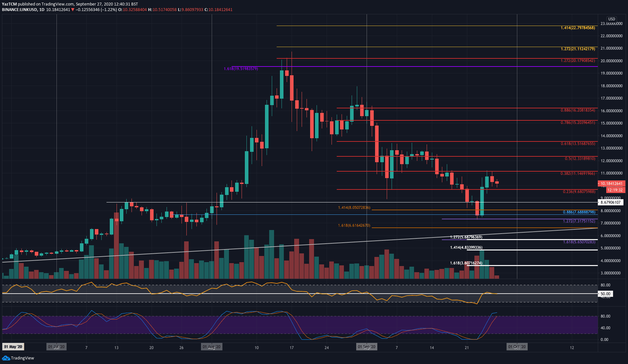628x364 pixels.
Task: Select the 0.5(12.33189810) retracement label
Action: (580, 159)
